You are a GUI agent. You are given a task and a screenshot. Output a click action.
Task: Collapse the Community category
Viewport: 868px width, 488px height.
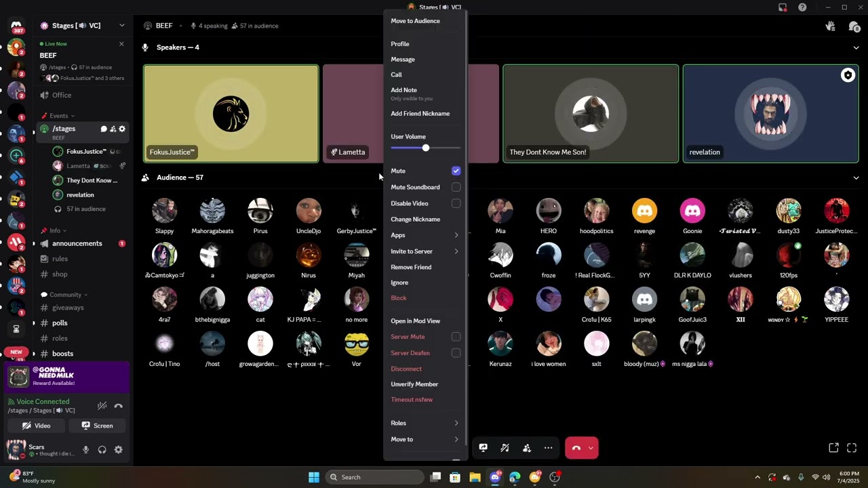(64, 295)
